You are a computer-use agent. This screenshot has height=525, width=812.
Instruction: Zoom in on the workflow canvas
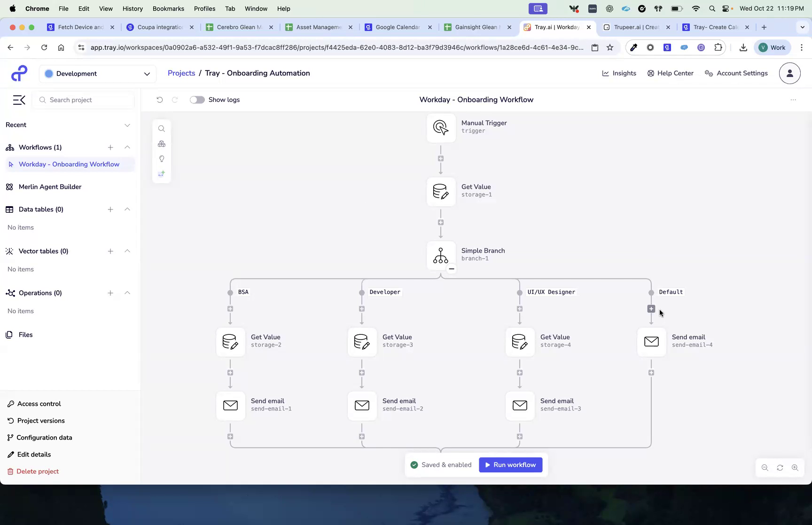795,468
